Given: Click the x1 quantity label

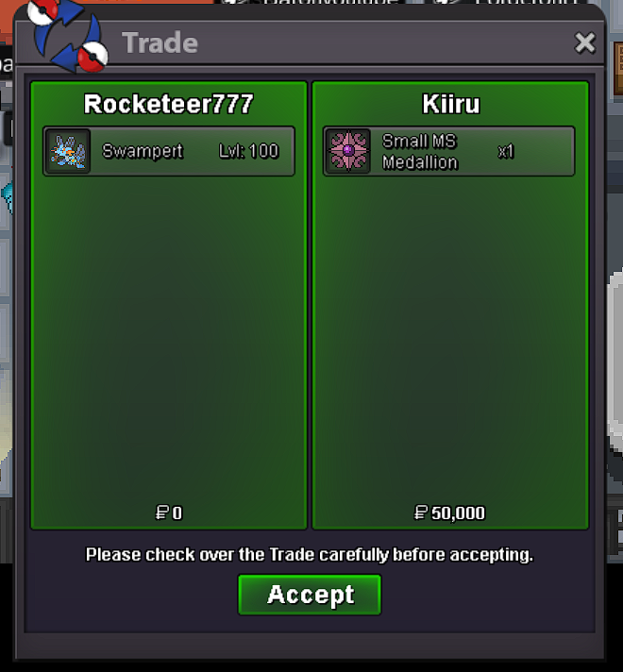Looking at the screenshot, I should click(x=506, y=151).
